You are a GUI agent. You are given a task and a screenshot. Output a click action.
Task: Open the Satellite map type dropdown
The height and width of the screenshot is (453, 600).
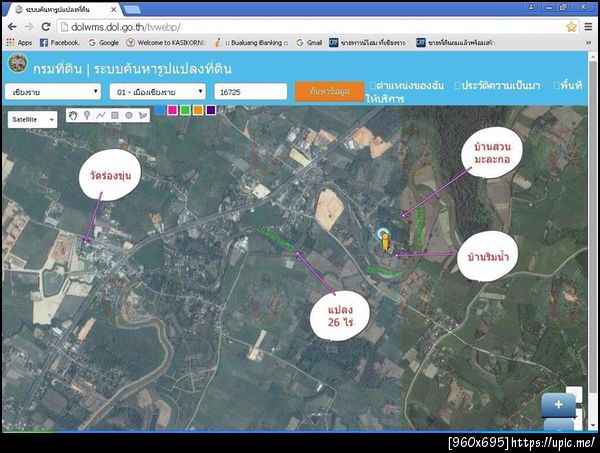tap(33, 120)
